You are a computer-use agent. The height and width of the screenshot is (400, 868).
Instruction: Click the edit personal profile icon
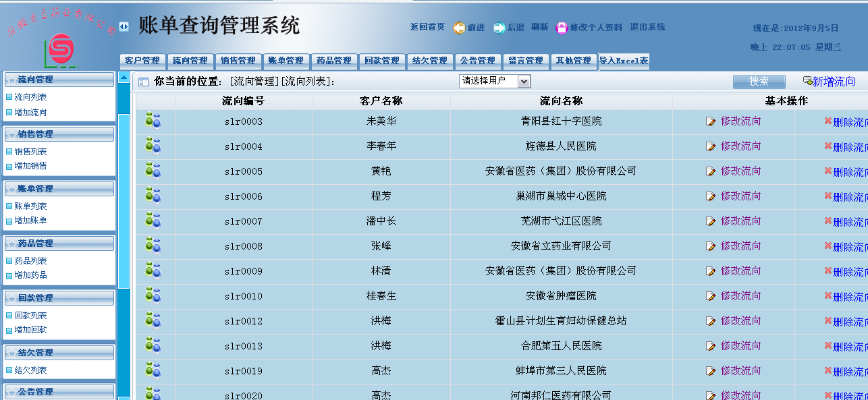(562, 28)
